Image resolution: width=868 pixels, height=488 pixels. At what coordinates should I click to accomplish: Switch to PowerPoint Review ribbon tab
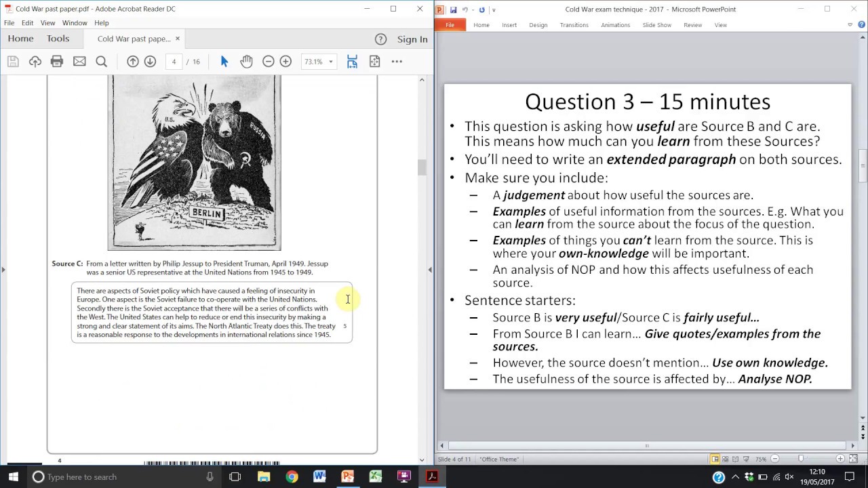(x=693, y=25)
